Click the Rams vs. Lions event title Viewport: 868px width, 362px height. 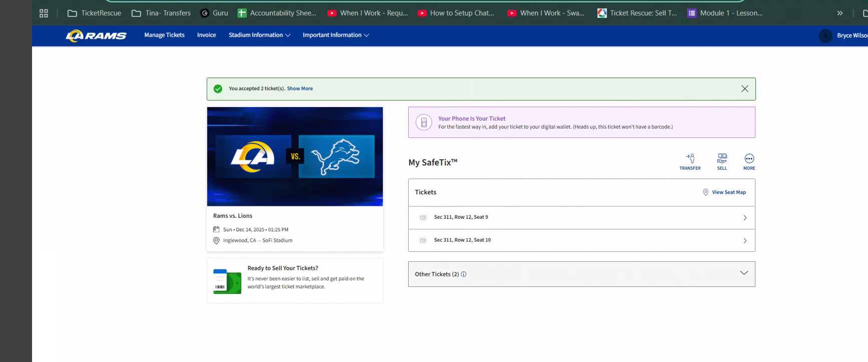232,216
